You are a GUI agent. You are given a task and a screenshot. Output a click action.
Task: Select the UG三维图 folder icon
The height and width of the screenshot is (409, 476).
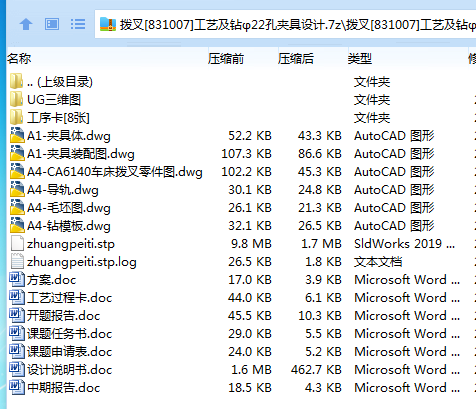[16, 100]
